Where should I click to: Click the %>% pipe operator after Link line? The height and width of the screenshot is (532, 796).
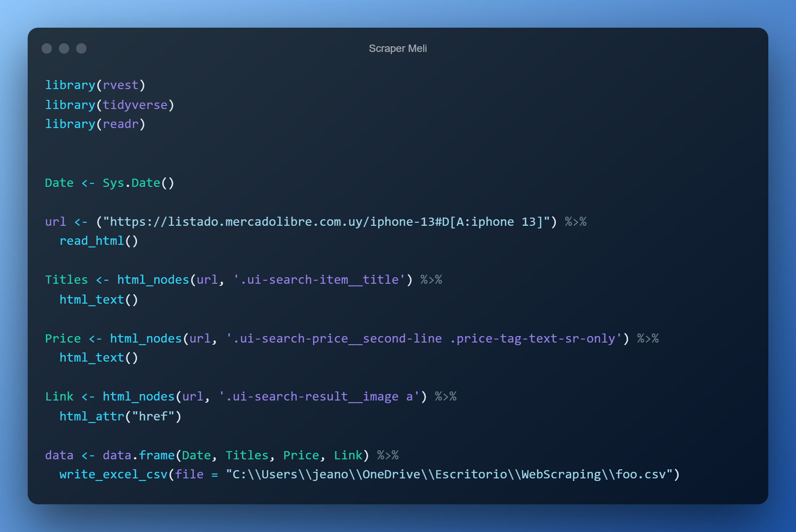pyautogui.click(x=446, y=396)
